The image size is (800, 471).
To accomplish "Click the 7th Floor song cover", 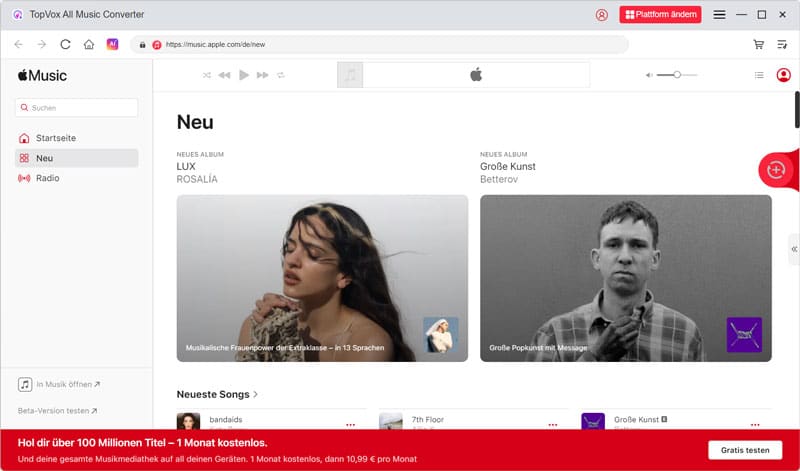I will coord(391,421).
